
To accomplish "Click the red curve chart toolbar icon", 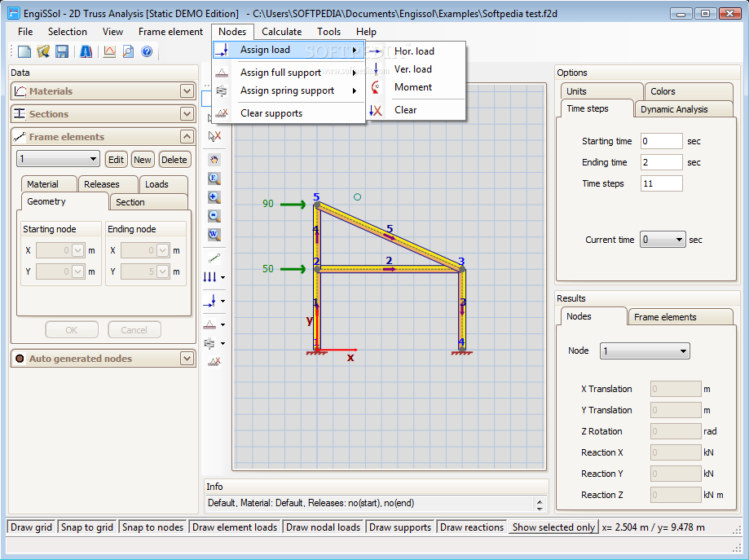I will pos(109,51).
